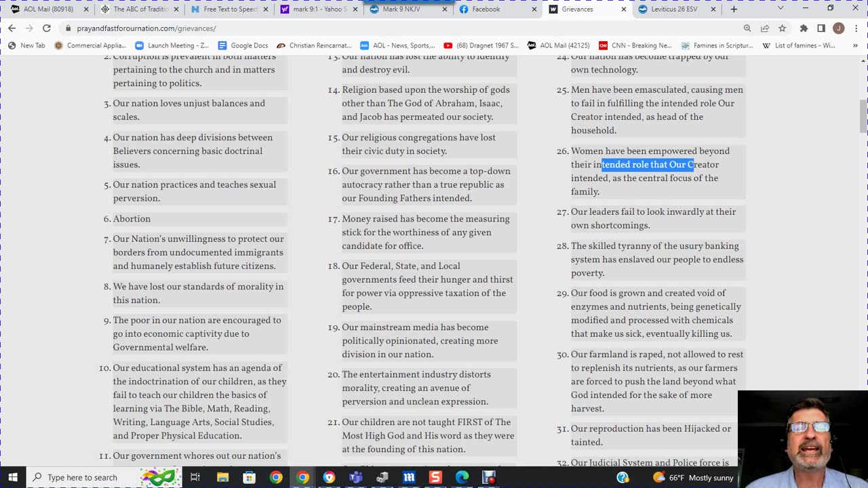Open the first Chrome icon in taskbar
The image size is (868, 488).
pos(276,477)
